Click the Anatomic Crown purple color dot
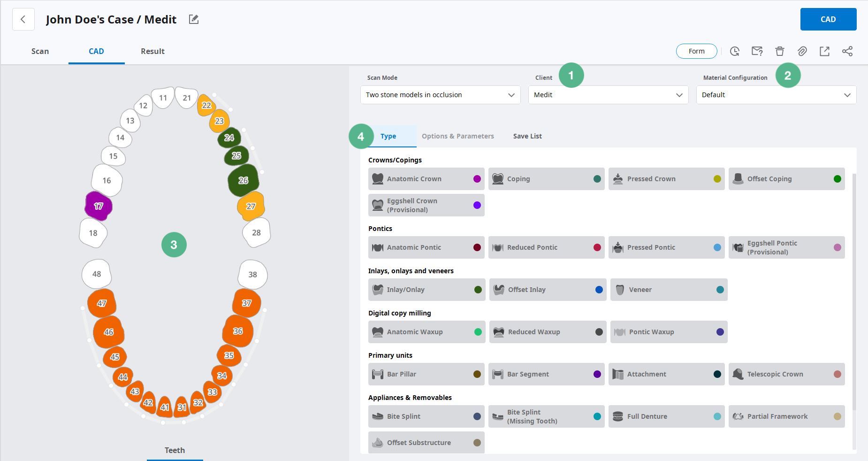 point(477,179)
